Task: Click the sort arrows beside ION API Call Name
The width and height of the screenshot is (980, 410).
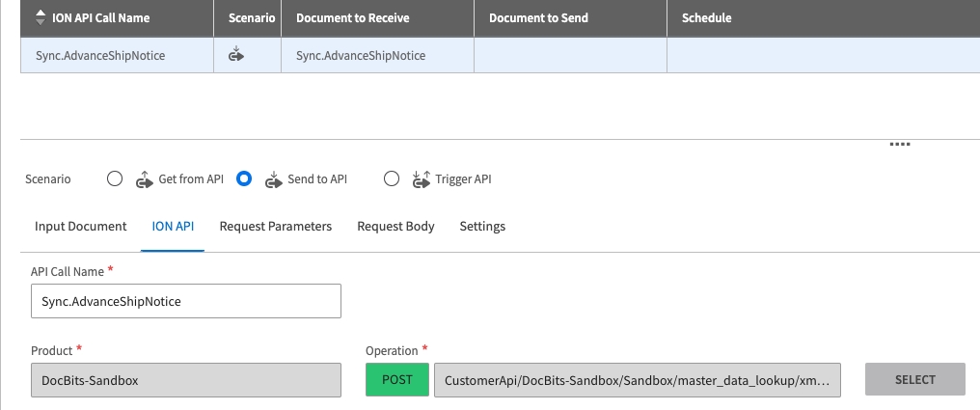Action: (40, 17)
